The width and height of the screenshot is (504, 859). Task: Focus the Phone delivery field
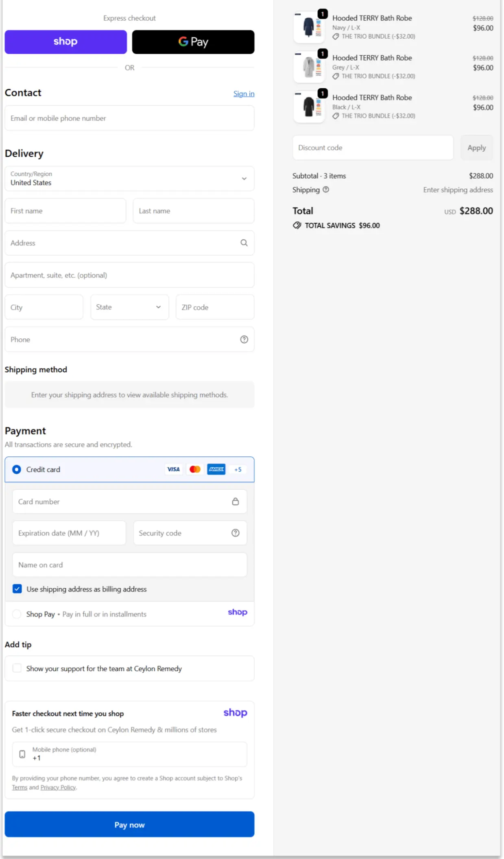coord(129,340)
